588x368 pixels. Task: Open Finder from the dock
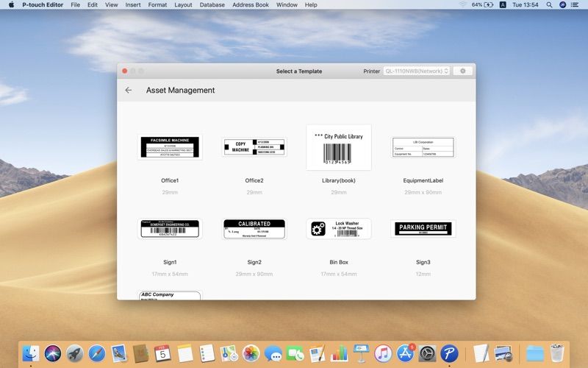click(x=31, y=353)
